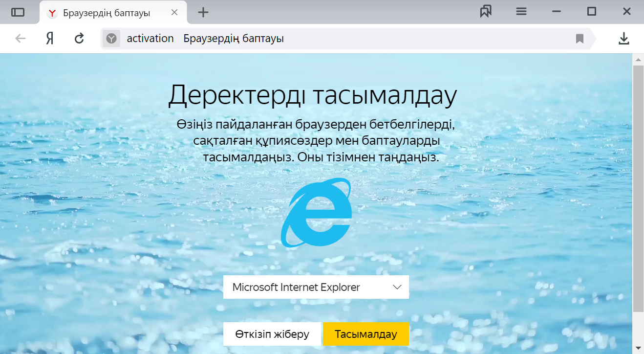Open the bookmarks collections icon in title bar

click(x=486, y=12)
